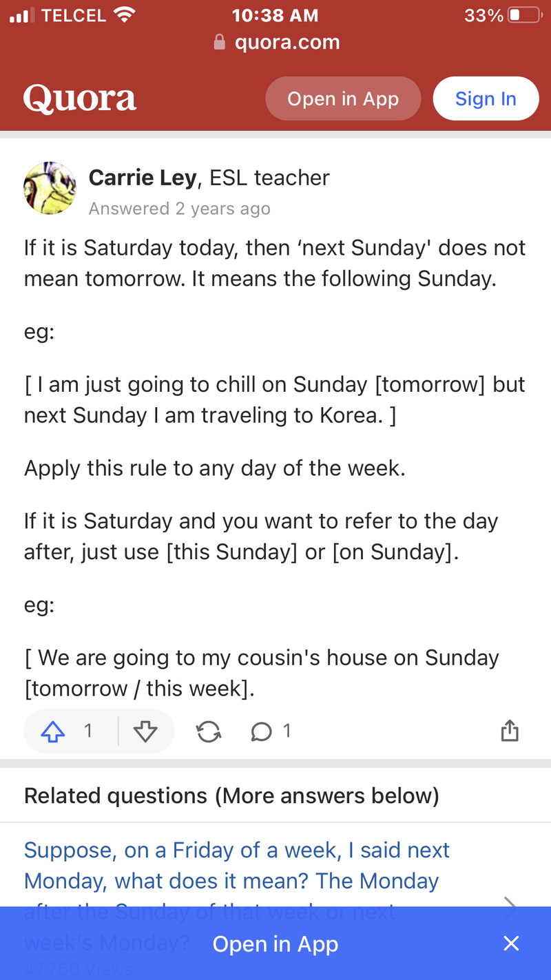The height and width of the screenshot is (980, 551).
Task: Tap the Related questions section header
Action: (231, 795)
